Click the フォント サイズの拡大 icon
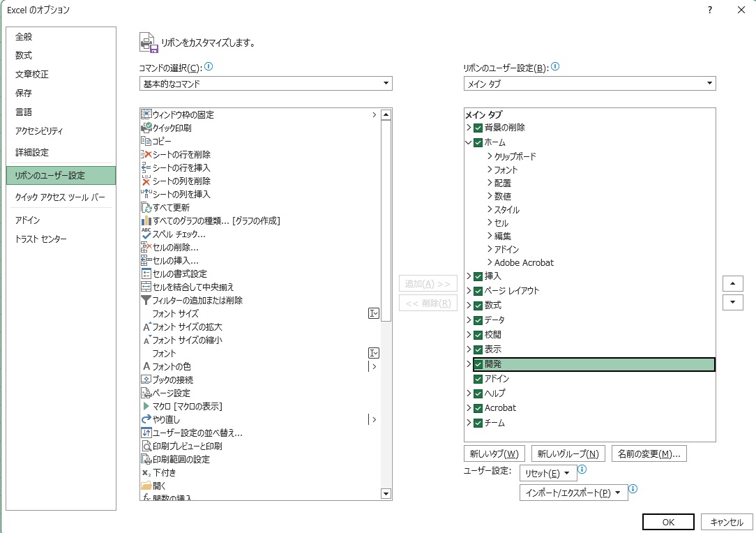756x533 pixels. (147, 326)
